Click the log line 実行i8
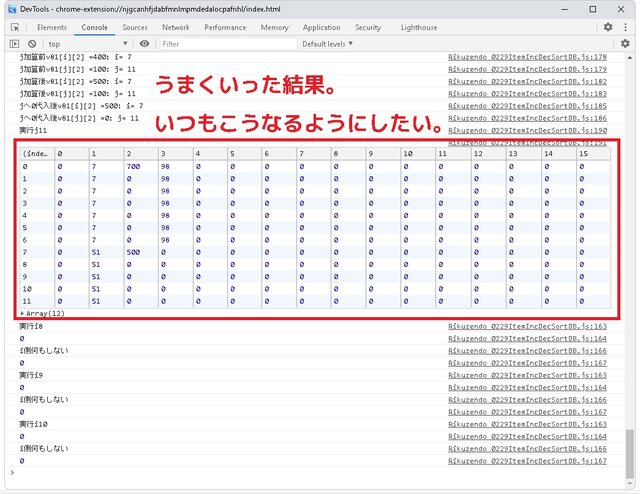This screenshot has width=640, height=494. [x=31, y=326]
